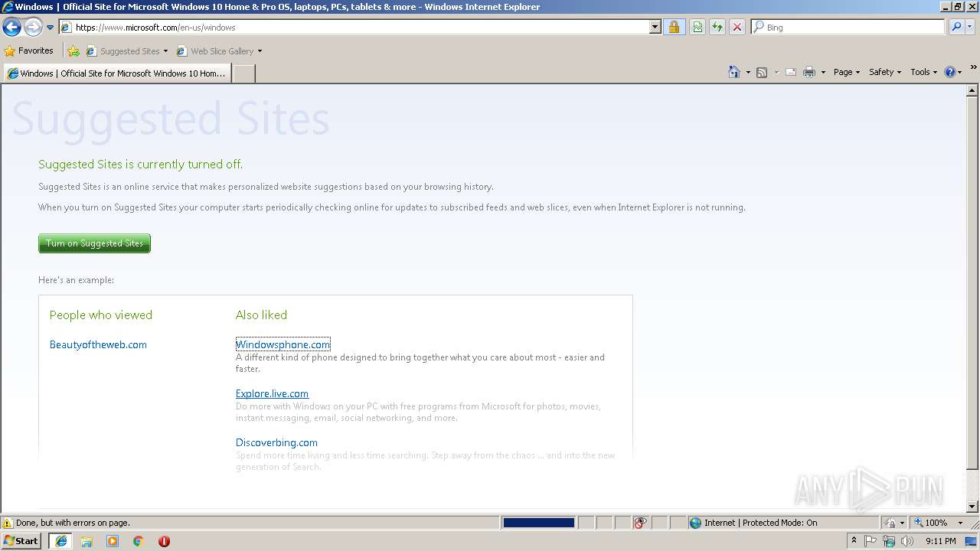Image resolution: width=980 pixels, height=551 pixels.
Task: Click Internet Explorer taskbar icon
Action: click(x=60, y=541)
